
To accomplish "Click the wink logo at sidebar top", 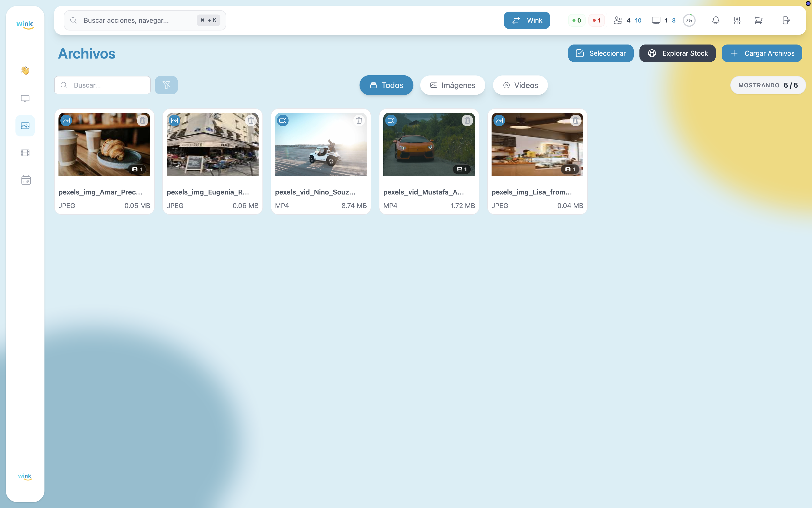I will coord(25,24).
